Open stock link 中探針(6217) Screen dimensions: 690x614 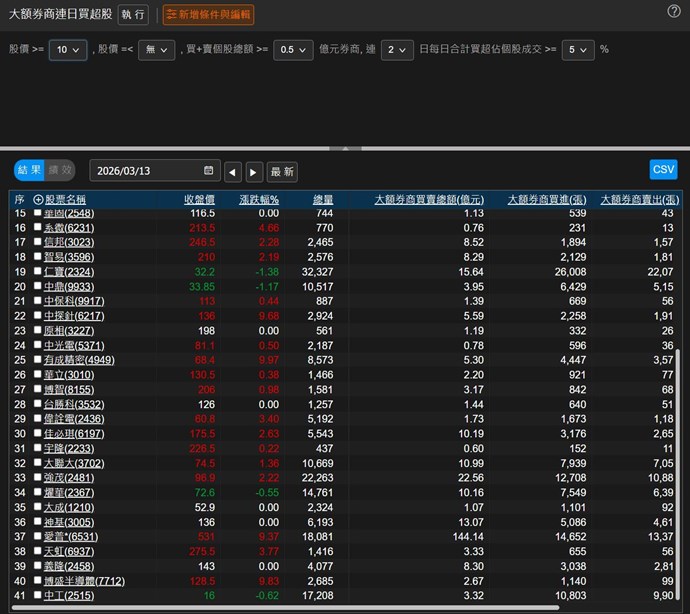point(74,316)
